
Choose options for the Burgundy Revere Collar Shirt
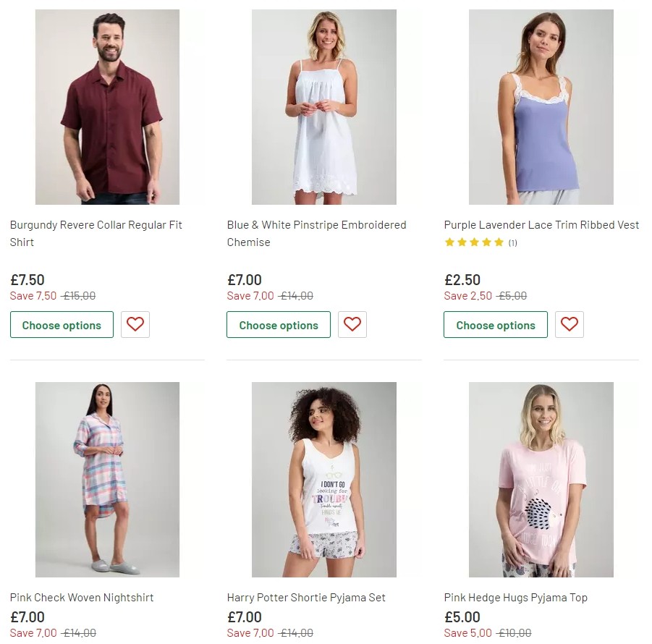62,324
